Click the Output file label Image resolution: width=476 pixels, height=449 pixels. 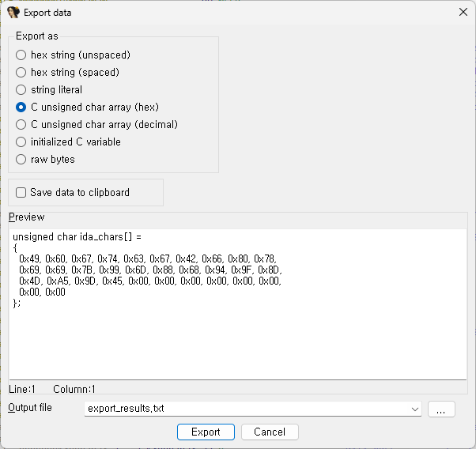pyautogui.click(x=30, y=408)
